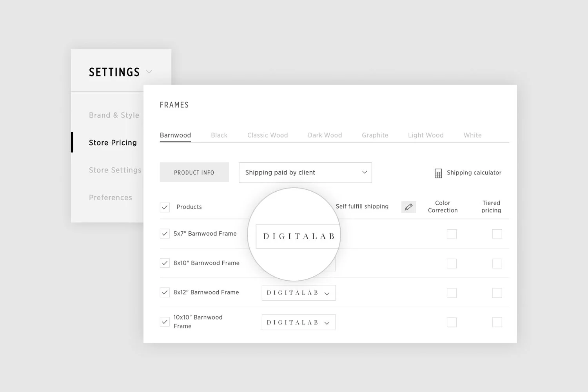
Task: Enable Tiered pricing for 5x7" Barnwood Frame
Action: click(x=497, y=234)
